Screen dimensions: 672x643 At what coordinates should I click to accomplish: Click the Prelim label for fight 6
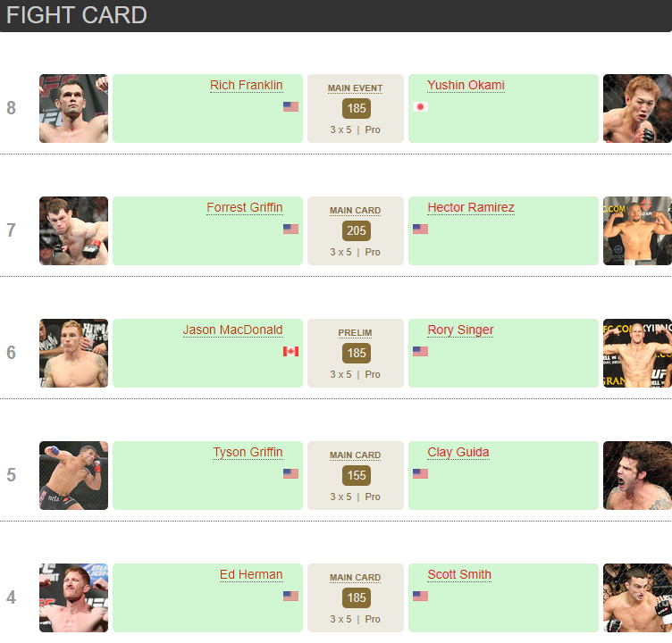[355, 333]
